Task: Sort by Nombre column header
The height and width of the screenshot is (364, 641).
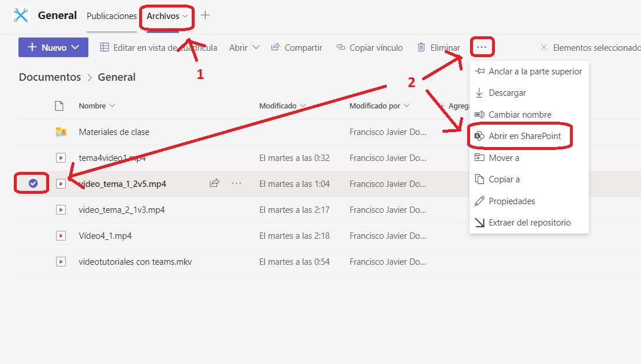Action: (97, 106)
